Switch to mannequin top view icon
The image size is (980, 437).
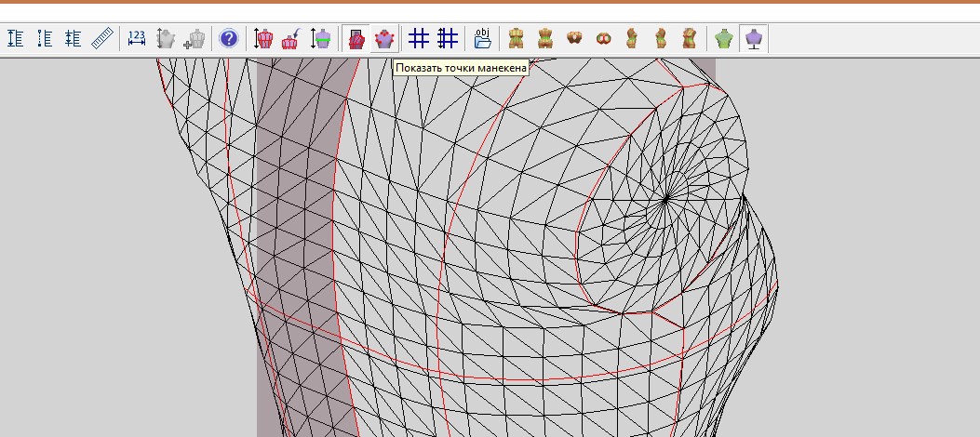tap(574, 39)
